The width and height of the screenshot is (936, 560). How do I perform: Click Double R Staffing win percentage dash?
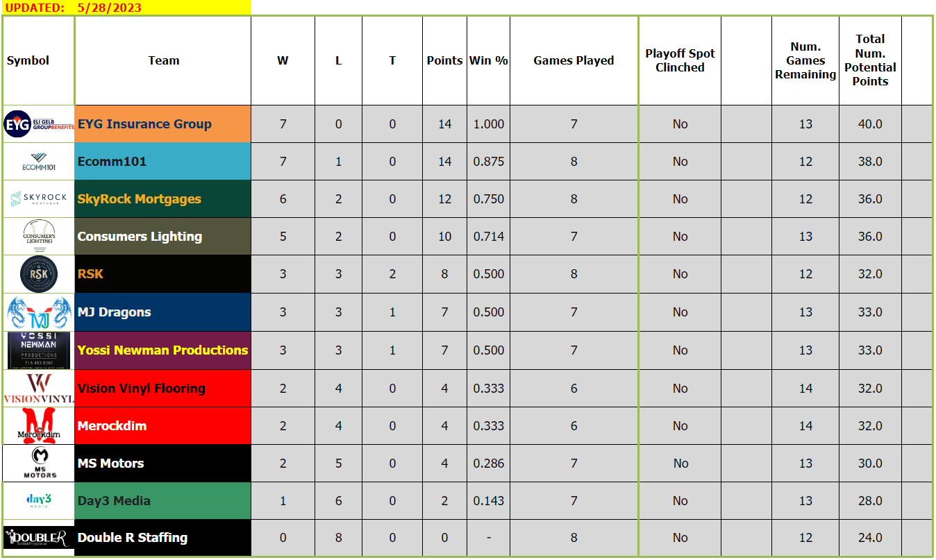[x=489, y=538]
